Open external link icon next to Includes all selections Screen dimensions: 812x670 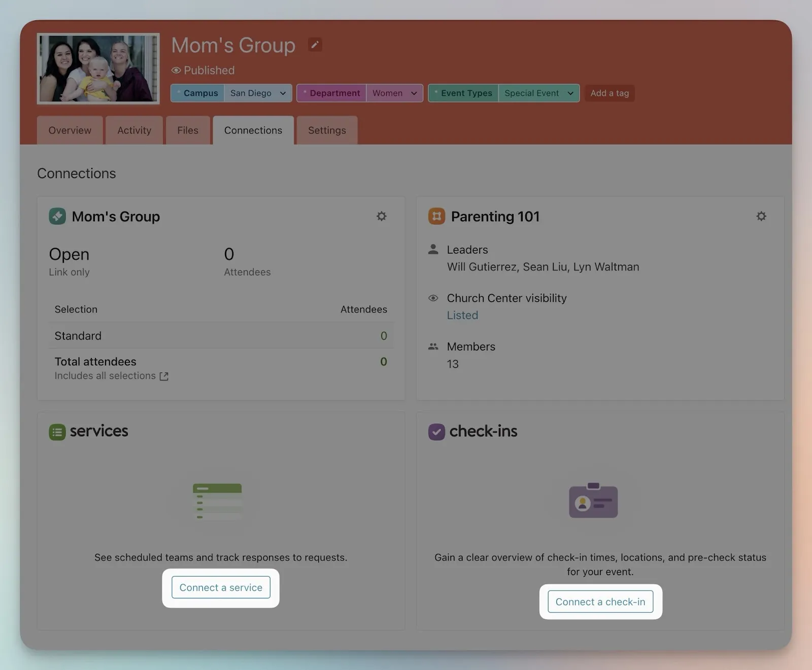(164, 376)
